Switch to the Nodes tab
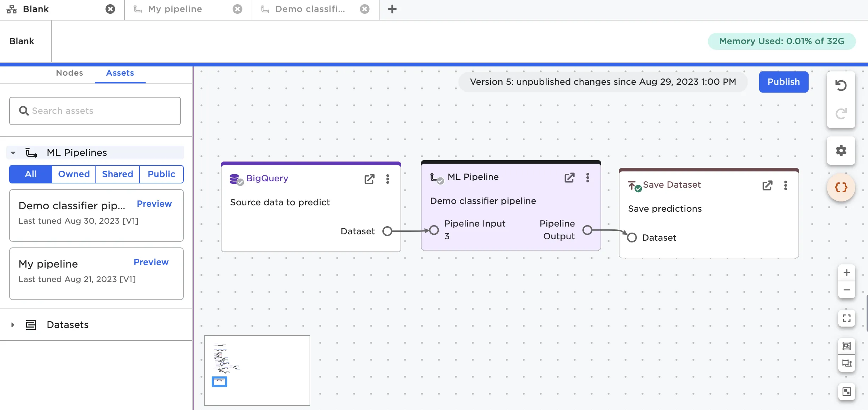 click(x=69, y=73)
